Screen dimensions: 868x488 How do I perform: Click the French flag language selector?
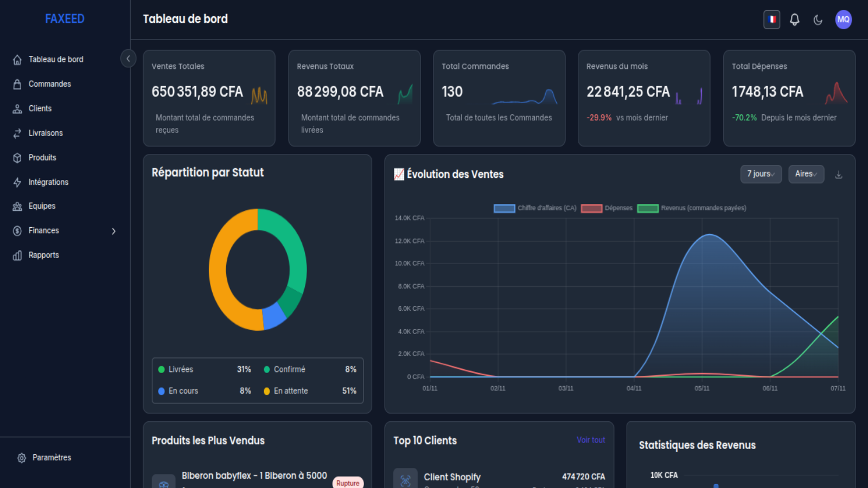pos(772,20)
